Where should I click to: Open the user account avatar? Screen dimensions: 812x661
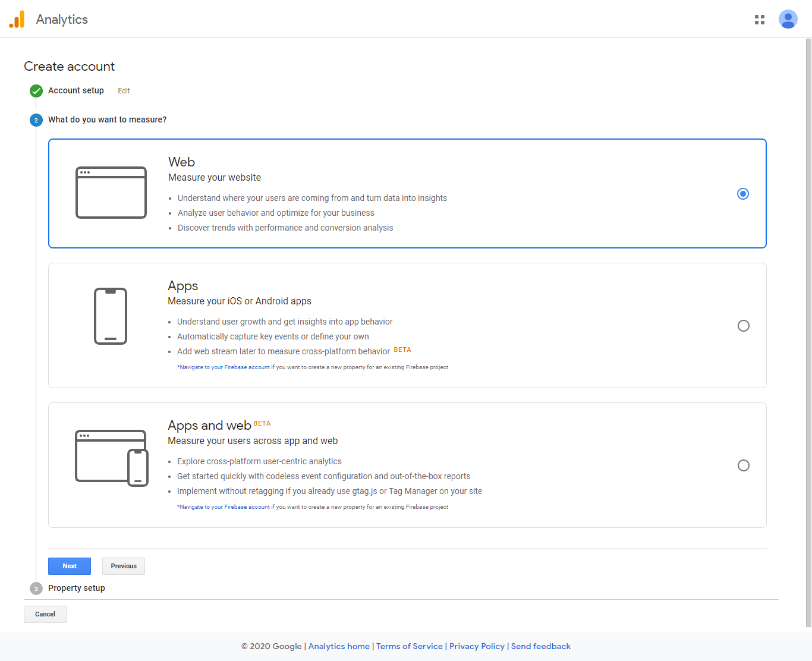point(788,19)
